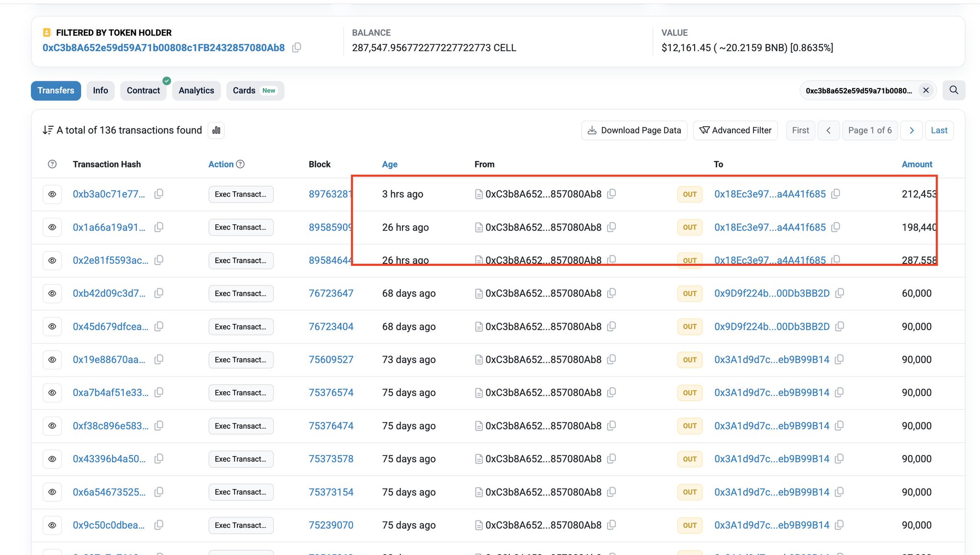Viewport: 980px width, 555px height.
Task: Go to next page with right chevron
Action: click(912, 130)
